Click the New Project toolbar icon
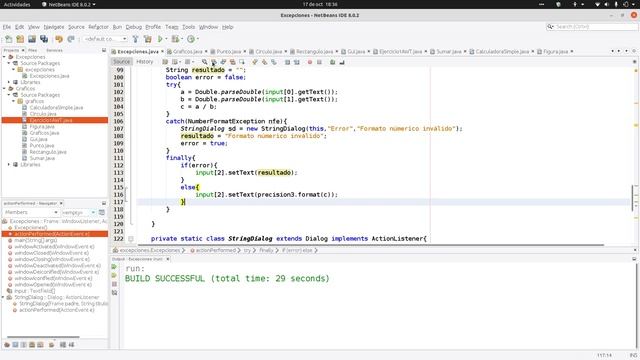 tap(20, 39)
